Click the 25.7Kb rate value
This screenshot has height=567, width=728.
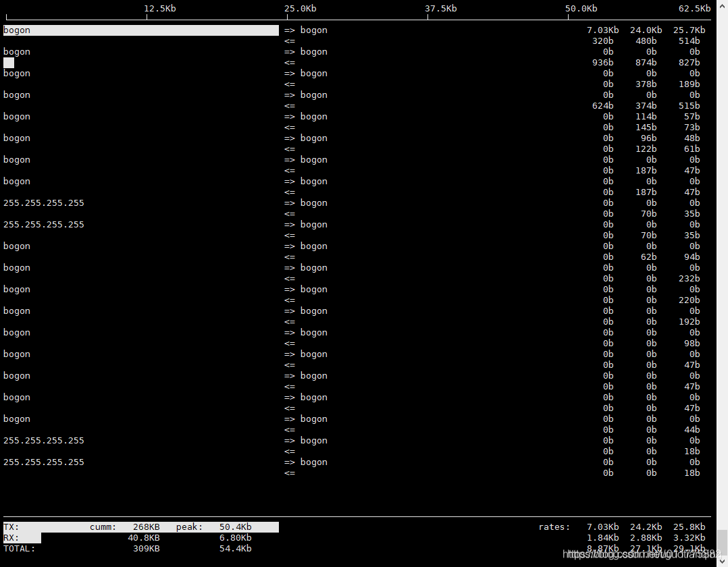coord(689,30)
